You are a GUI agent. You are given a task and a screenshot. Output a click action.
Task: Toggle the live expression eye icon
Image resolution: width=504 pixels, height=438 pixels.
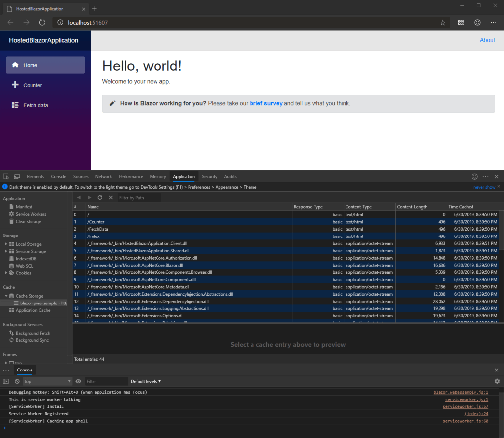pos(78,381)
